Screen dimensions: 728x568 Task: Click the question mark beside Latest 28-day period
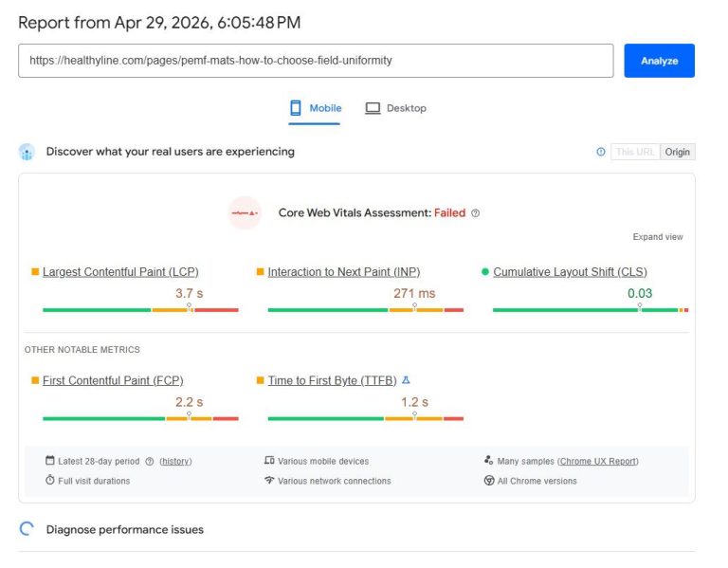tap(150, 461)
